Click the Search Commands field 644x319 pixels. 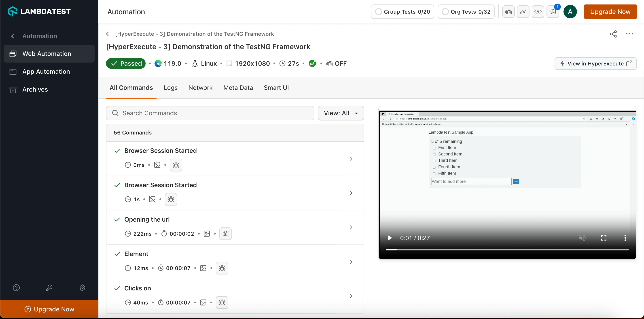(210, 113)
